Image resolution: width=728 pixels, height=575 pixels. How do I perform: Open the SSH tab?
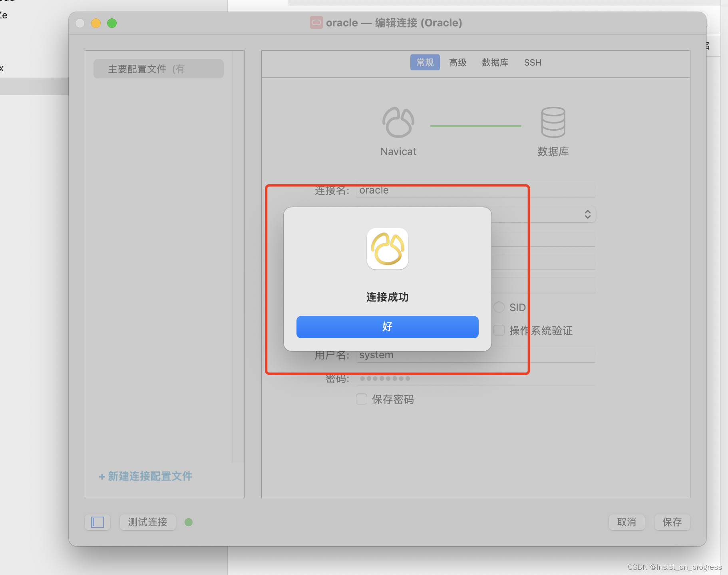pos(533,62)
